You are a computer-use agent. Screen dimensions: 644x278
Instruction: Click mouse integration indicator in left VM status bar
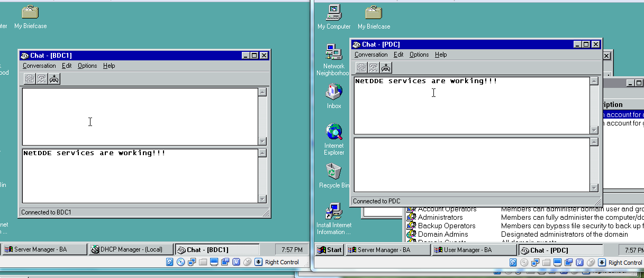[248, 262]
